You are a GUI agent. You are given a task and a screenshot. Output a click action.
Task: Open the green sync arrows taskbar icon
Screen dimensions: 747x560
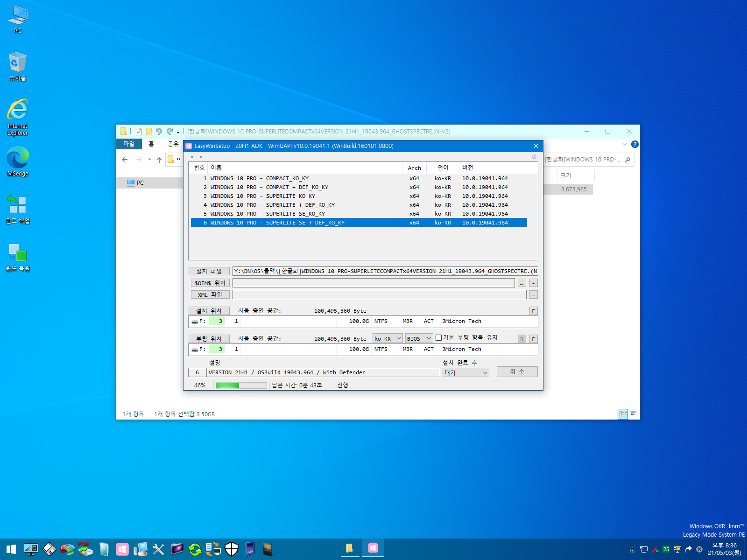(195, 549)
